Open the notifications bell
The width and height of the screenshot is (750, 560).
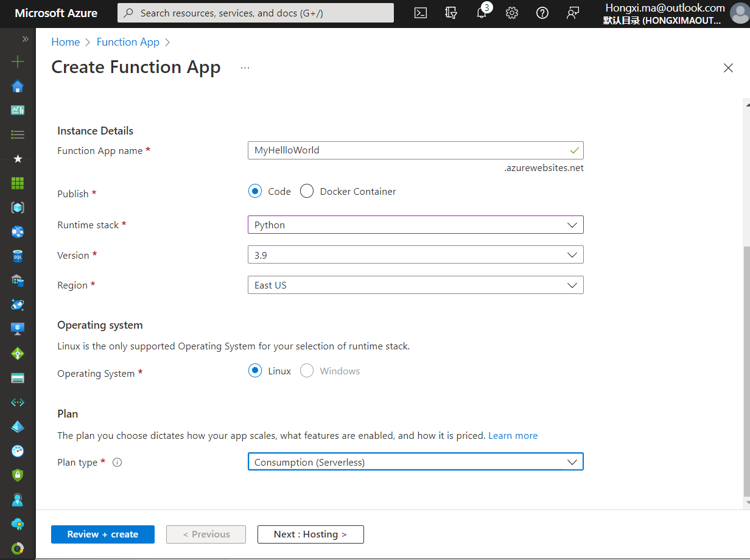tap(482, 13)
